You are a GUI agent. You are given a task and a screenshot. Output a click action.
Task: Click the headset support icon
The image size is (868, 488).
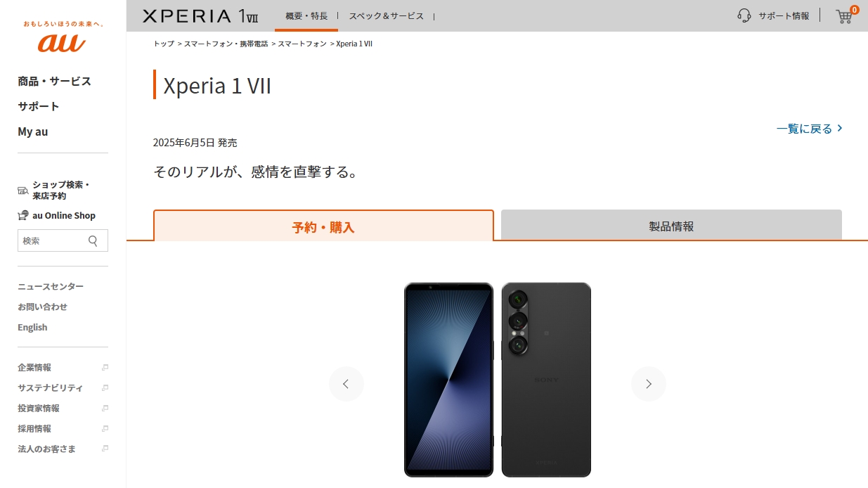[x=744, y=15]
